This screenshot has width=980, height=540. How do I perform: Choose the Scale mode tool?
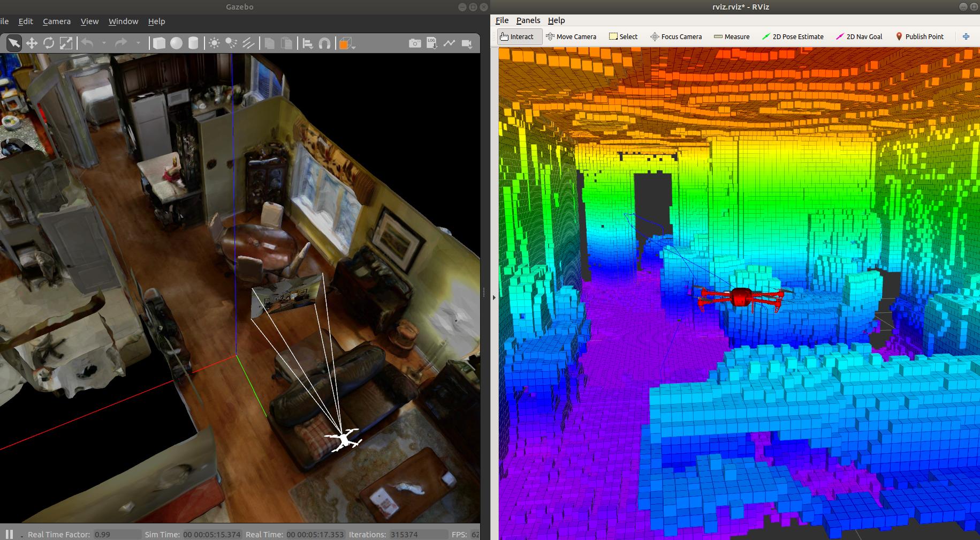[x=66, y=43]
